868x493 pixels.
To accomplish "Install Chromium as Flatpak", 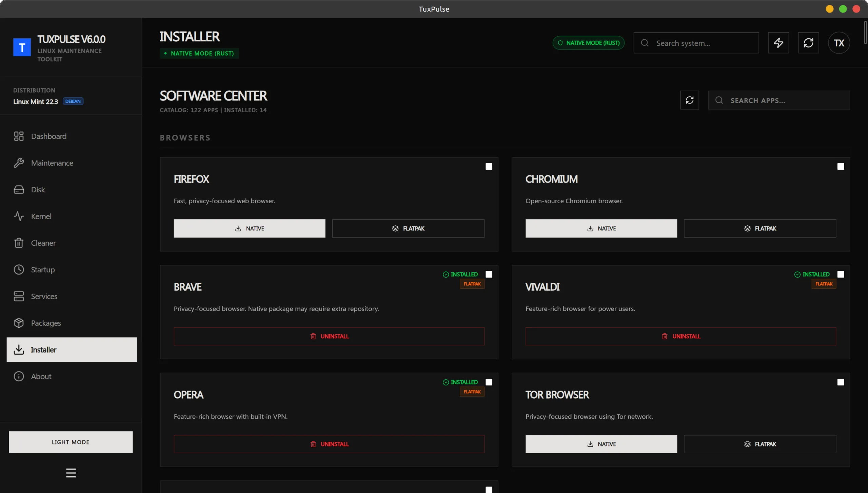I will pos(759,228).
